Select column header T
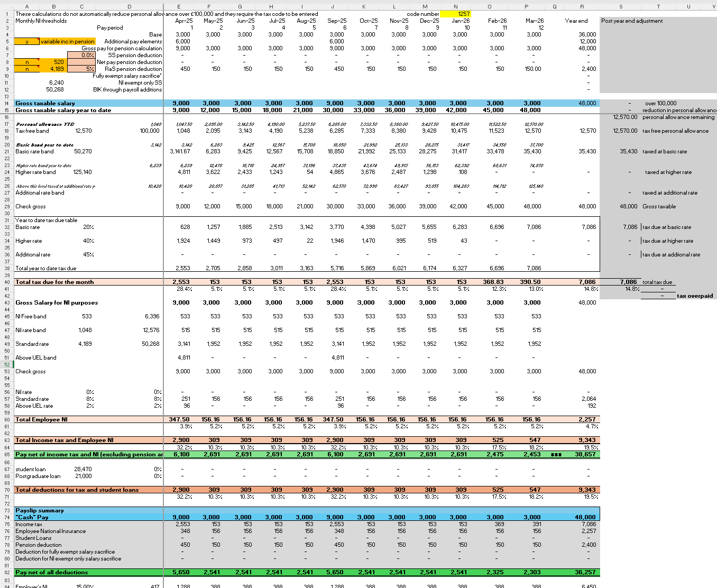The image size is (717, 588). 658,6
